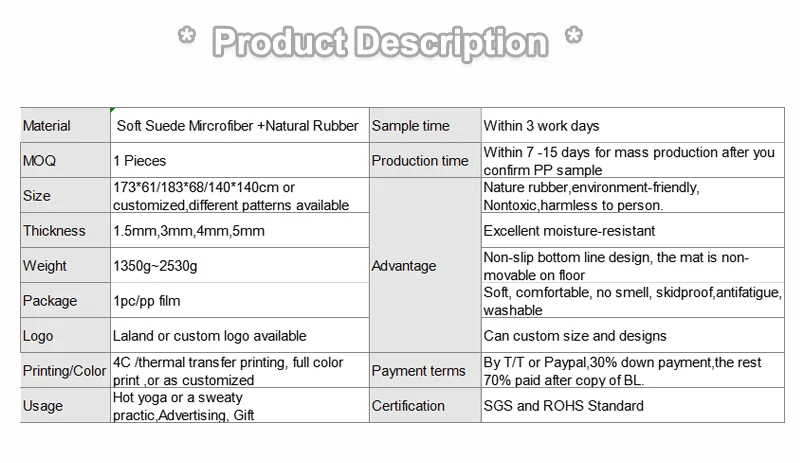Click the Hot yoga usage cell
This screenshot has width=800, height=463.
(x=238, y=406)
